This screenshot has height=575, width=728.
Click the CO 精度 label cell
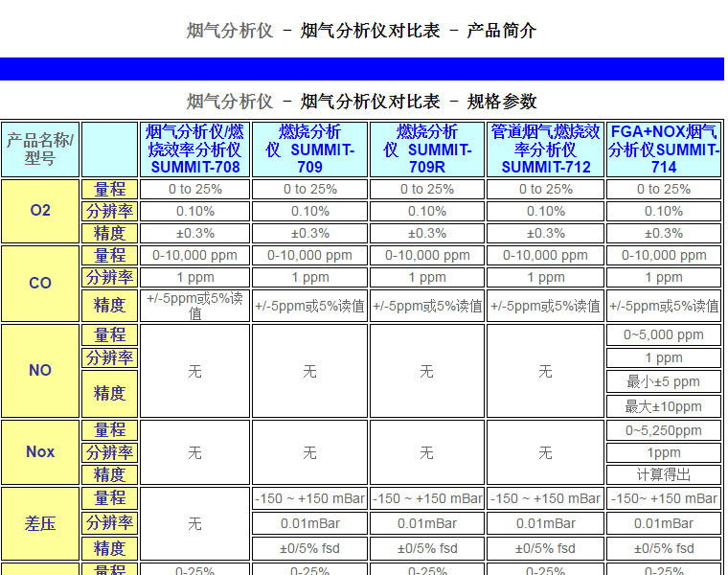click(109, 306)
